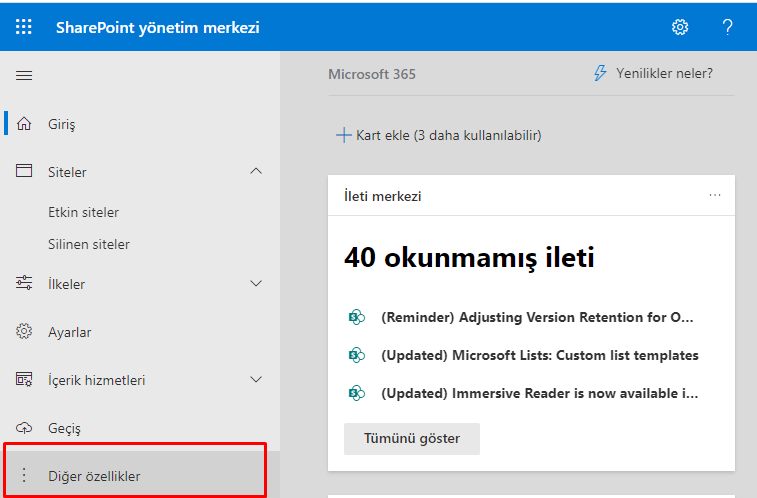Viewport: 757px width, 498px height.
Task: Collapse navigation with the hamburger icon
Action: click(x=24, y=75)
